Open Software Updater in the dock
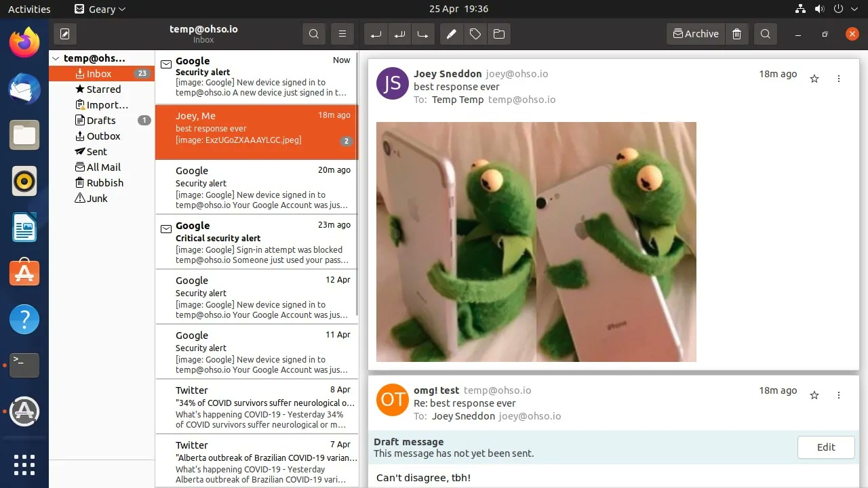Image resolution: width=868 pixels, height=488 pixels. click(x=24, y=411)
